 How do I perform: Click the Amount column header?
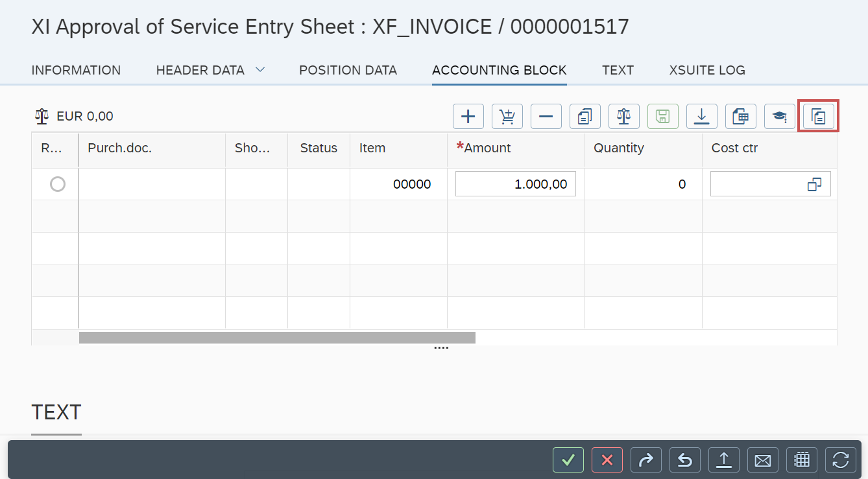[487, 148]
